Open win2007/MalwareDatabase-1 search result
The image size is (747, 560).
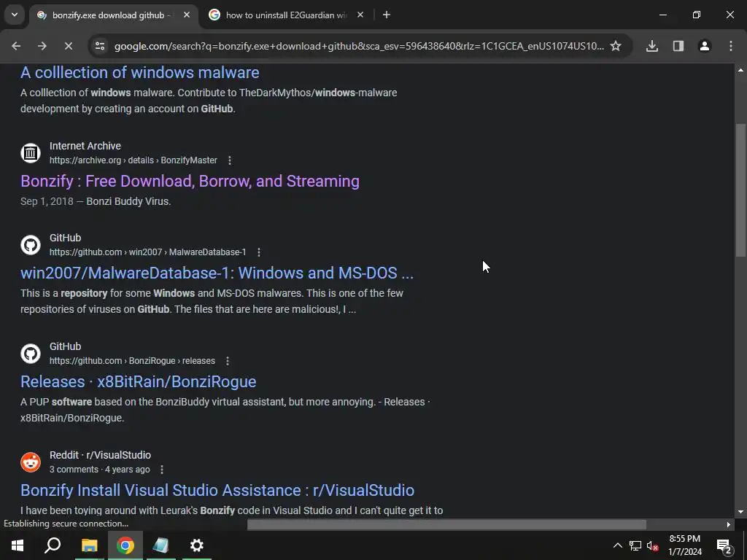click(x=217, y=273)
